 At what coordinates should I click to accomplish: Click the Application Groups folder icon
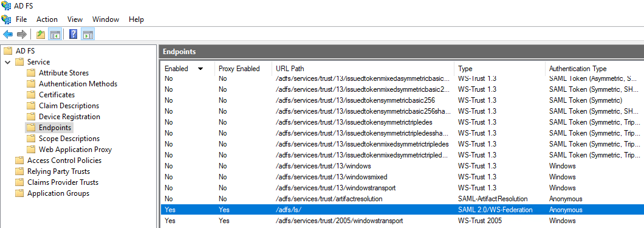point(19,193)
